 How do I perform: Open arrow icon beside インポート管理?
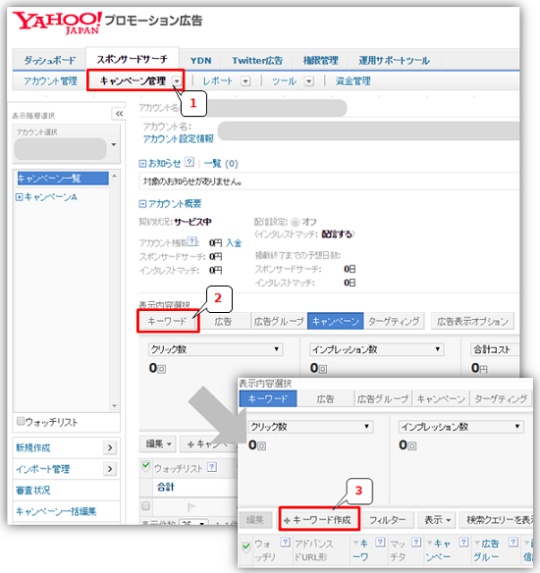(110, 469)
